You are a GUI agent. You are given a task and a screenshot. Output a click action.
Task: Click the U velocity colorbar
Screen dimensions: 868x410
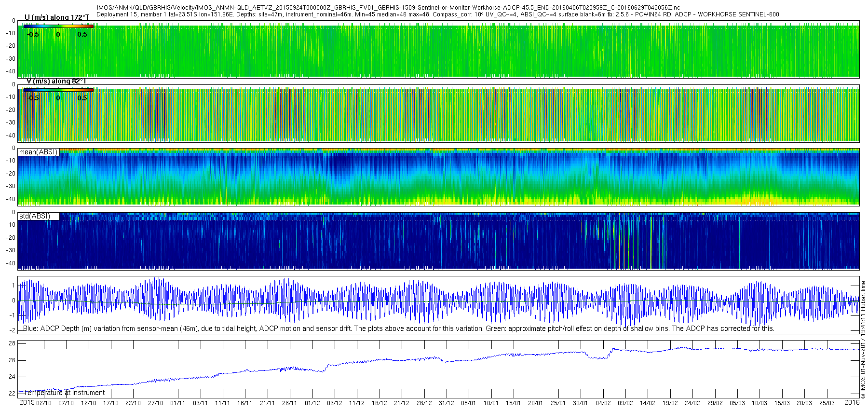click(58, 27)
